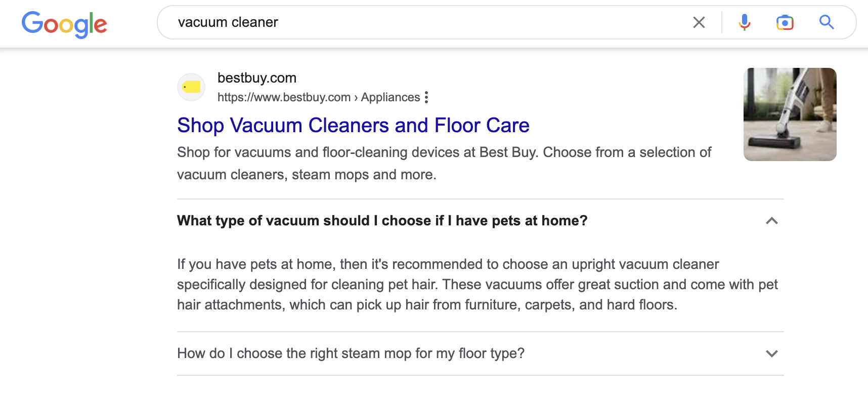Open 'How do I choose the right steam mop' question
The image size is (868, 393).
tap(351, 353)
